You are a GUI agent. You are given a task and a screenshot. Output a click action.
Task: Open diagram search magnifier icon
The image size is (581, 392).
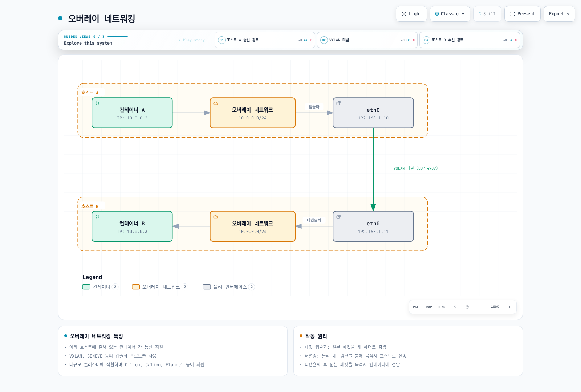[455, 307]
